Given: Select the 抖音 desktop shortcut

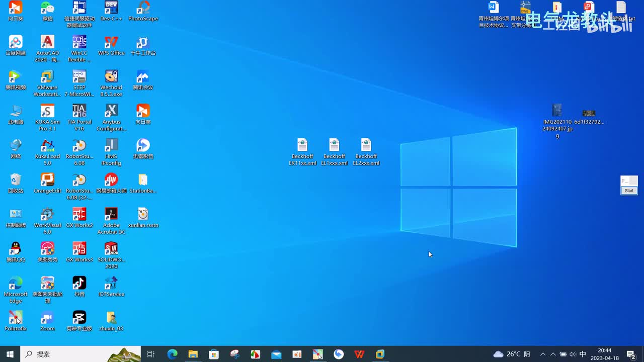Looking at the screenshot, I should [79, 287].
